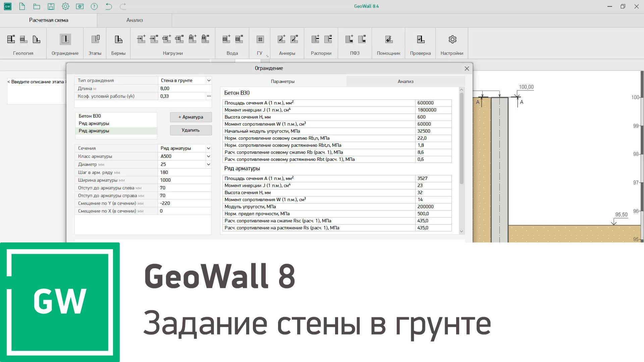Click the Шаг в арм. ряду field
Screen dimensions: 644x362
point(184,173)
